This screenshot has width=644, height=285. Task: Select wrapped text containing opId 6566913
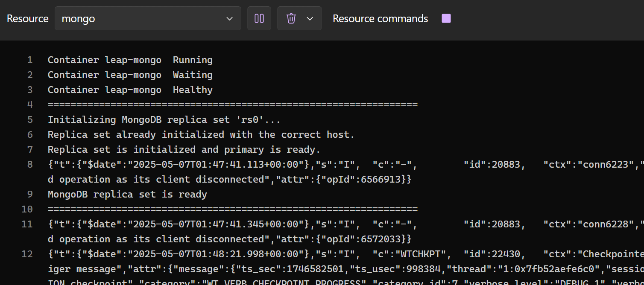point(230,179)
